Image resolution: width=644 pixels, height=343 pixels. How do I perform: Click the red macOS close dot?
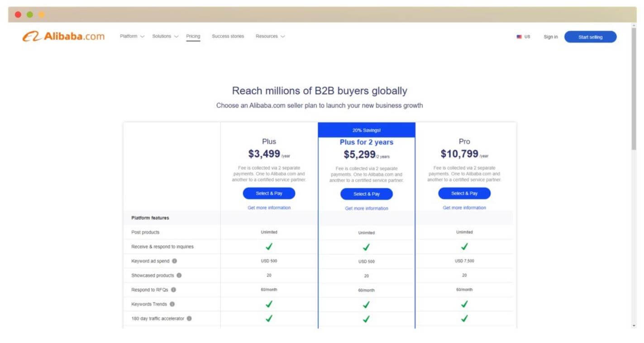18,14
